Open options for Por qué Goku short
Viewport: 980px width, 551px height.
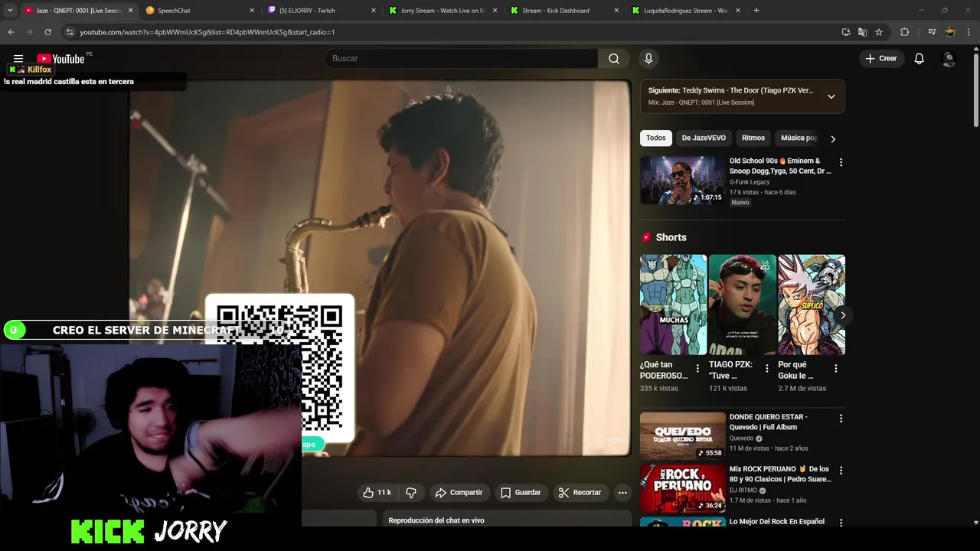[x=835, y=368]
